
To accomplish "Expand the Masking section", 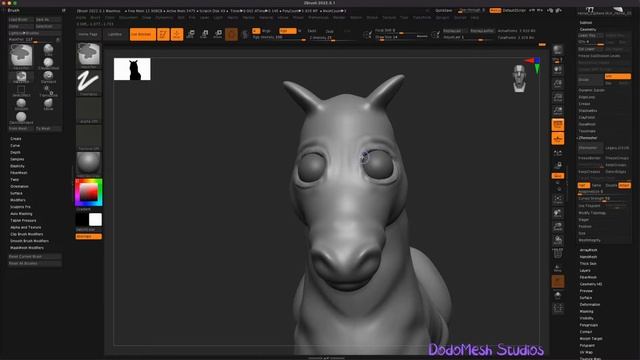I will 587,311.
